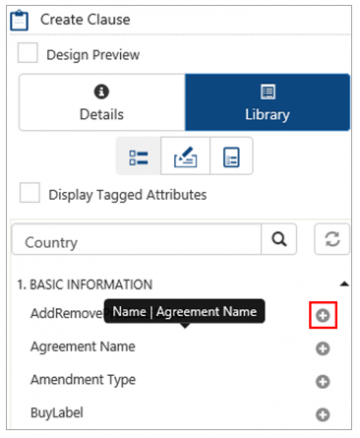Add the Agreement Name attribute
Screen dimensions: 360x438
click(x=323, y=349)
